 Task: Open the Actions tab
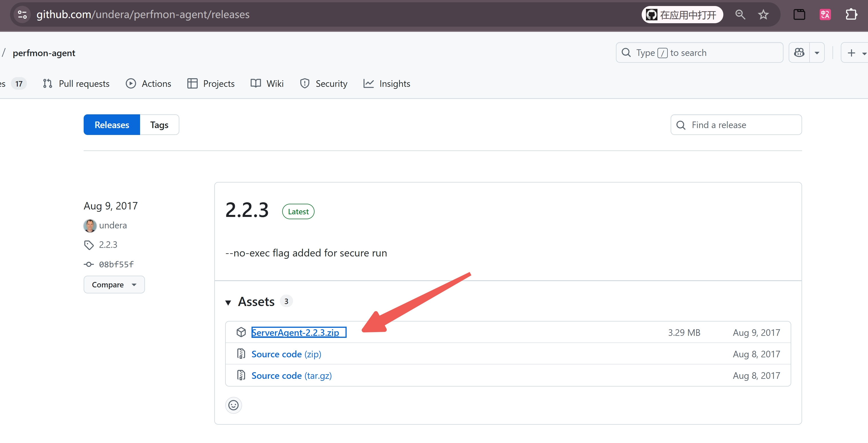coord(148,84)
